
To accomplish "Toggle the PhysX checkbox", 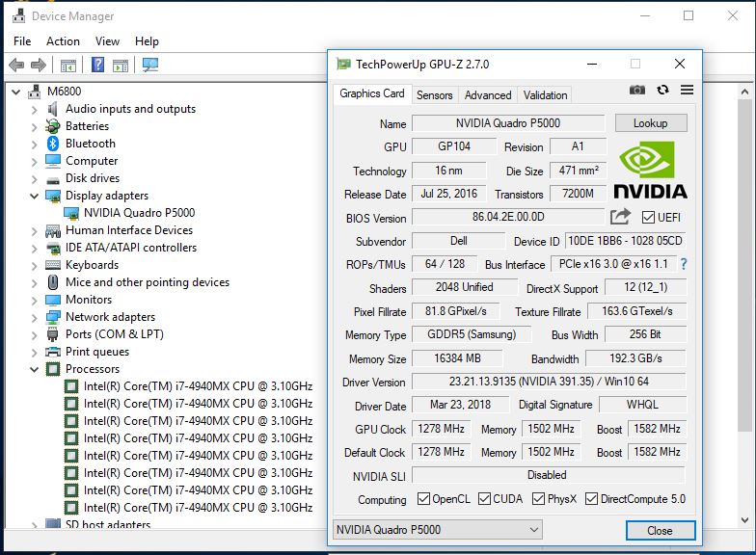I will pos(538,499).
